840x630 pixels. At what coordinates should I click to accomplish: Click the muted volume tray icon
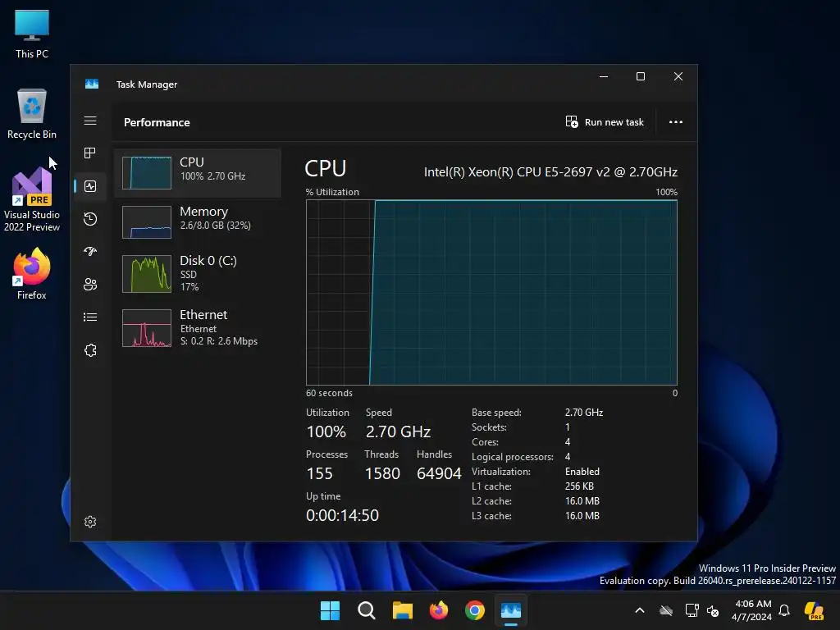(x=713, y=610)
